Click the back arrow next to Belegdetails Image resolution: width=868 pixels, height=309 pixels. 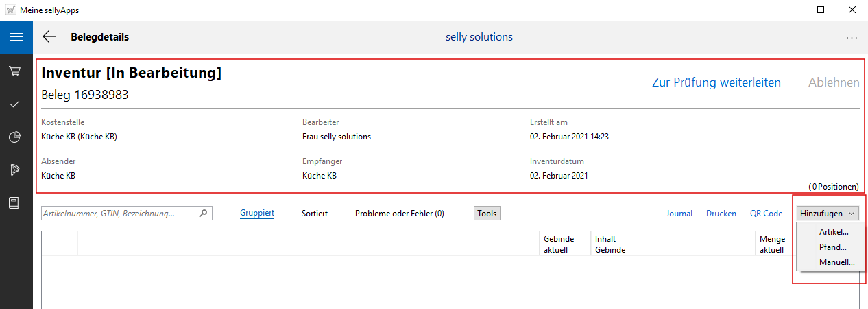click(x=49, y=37)
